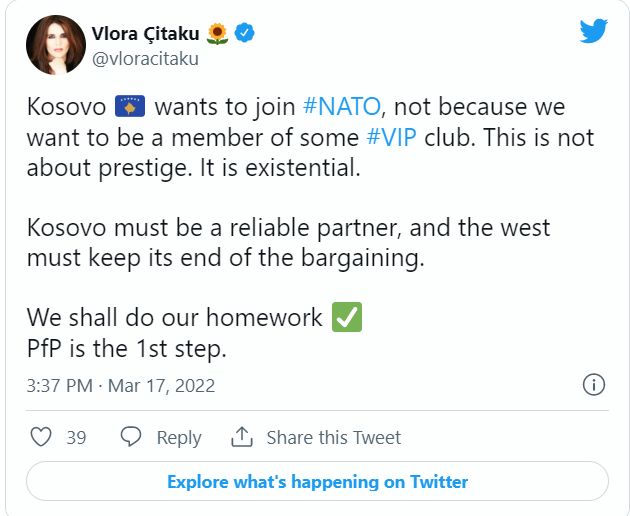
Task: Click the 39 likes count
Action: (76, 437)
